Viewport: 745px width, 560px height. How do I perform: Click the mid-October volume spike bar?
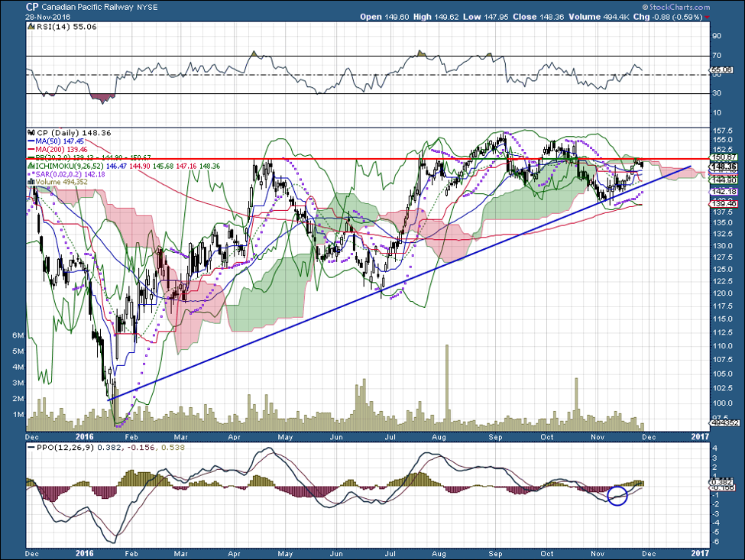click(576, 403)
